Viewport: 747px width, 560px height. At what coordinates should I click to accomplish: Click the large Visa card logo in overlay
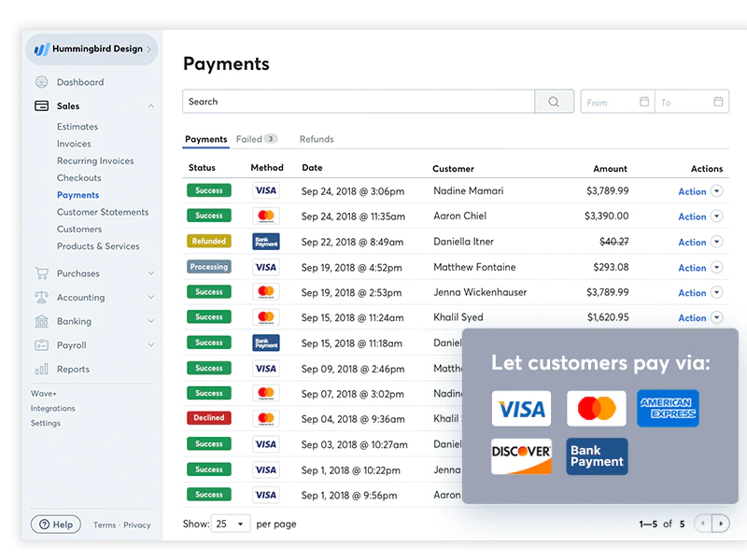click(x=521, y=409)
